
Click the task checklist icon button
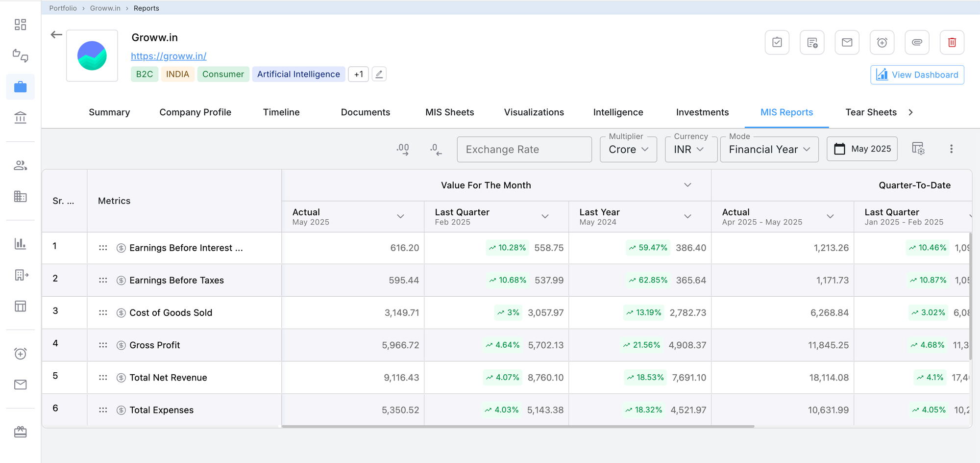click(x=777, y=42)
